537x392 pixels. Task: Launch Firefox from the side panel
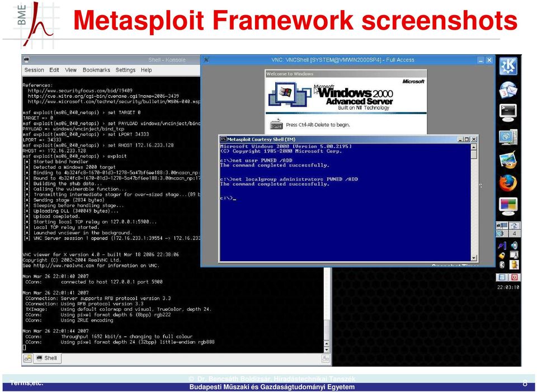pyautogui.click(x=508, y=183)
